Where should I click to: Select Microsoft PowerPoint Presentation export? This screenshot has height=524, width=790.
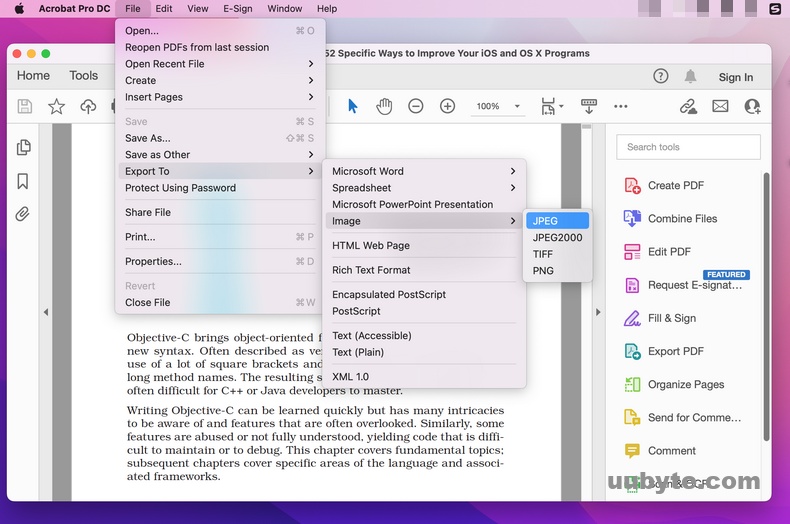(x=424, y=205)
